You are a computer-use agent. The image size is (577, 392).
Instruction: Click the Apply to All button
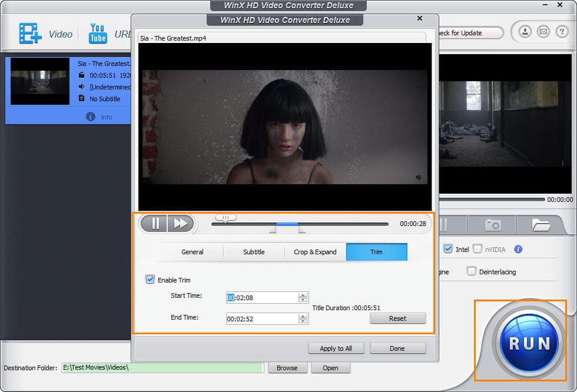click(x=336, y=348)
